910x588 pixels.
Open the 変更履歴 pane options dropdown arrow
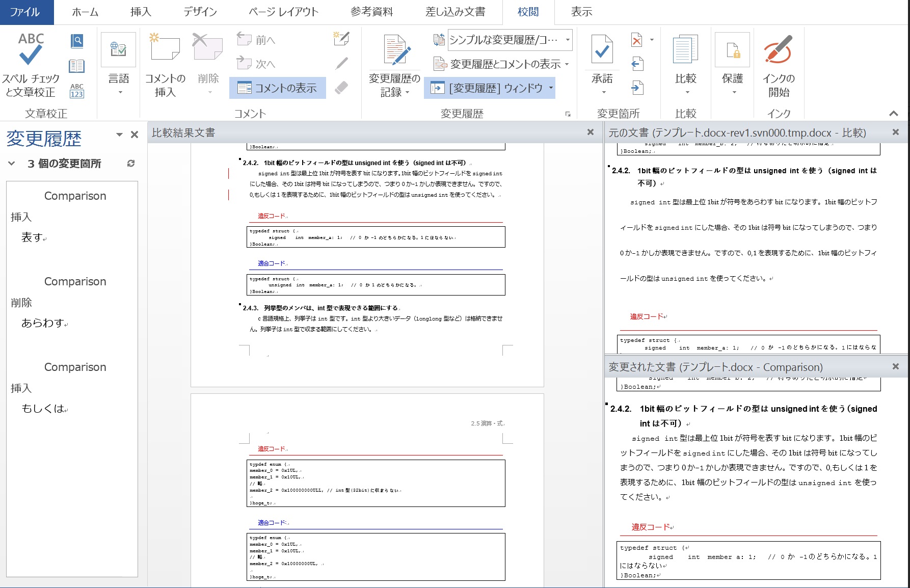(x=119, y=135)
